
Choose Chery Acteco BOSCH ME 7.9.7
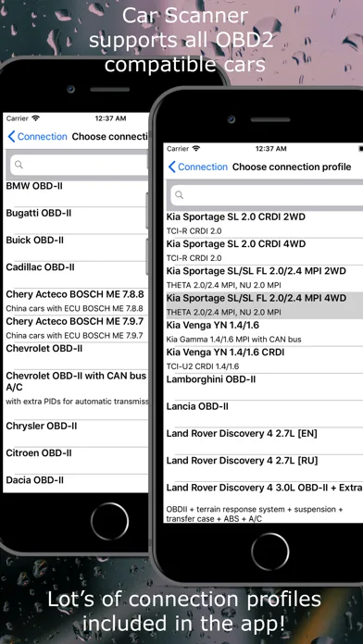pyautogui.click(x=76, y=328)
